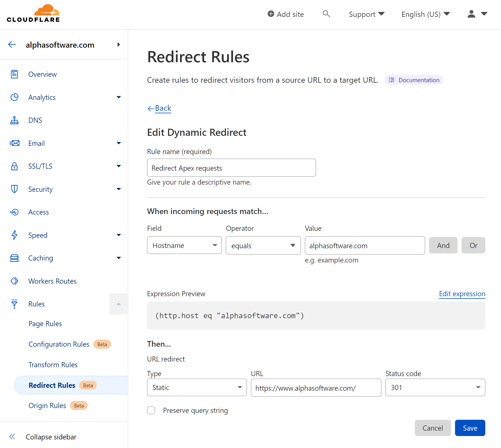Viewport: 501px width, 448px height.
Task: Open the equals operator dropdown
Action: point(263,245)
